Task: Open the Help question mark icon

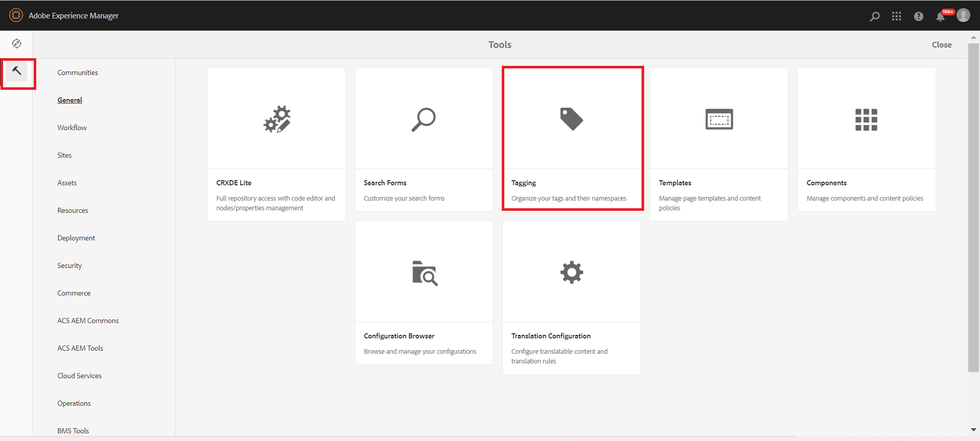Action: (919, 16)
